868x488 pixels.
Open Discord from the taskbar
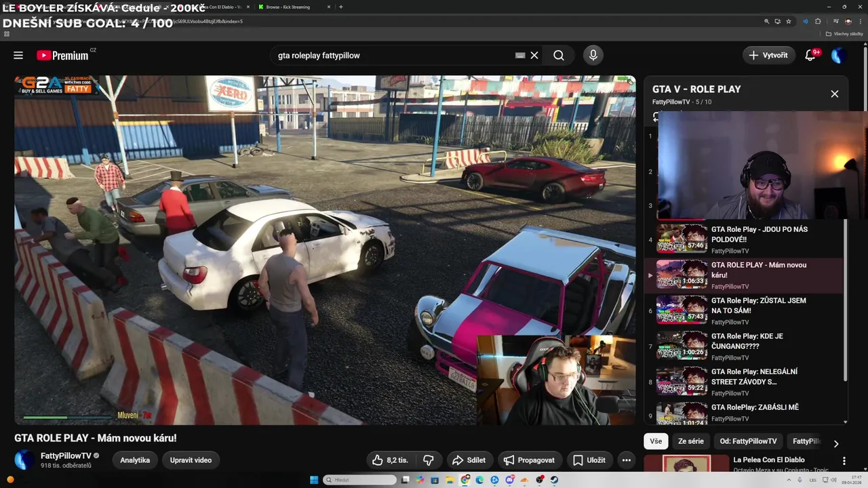coord(510,480)
